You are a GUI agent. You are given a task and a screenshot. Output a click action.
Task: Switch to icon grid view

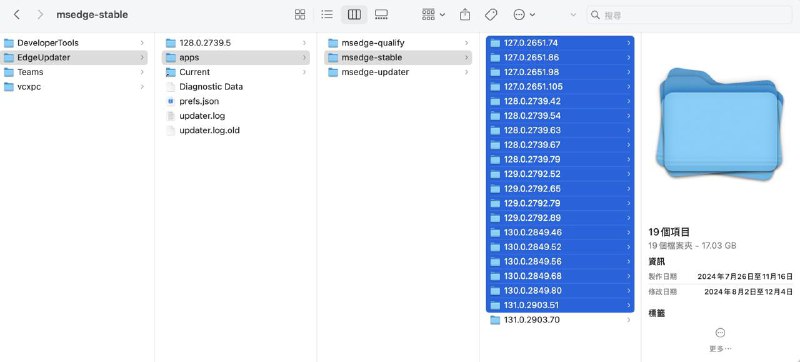300,15
